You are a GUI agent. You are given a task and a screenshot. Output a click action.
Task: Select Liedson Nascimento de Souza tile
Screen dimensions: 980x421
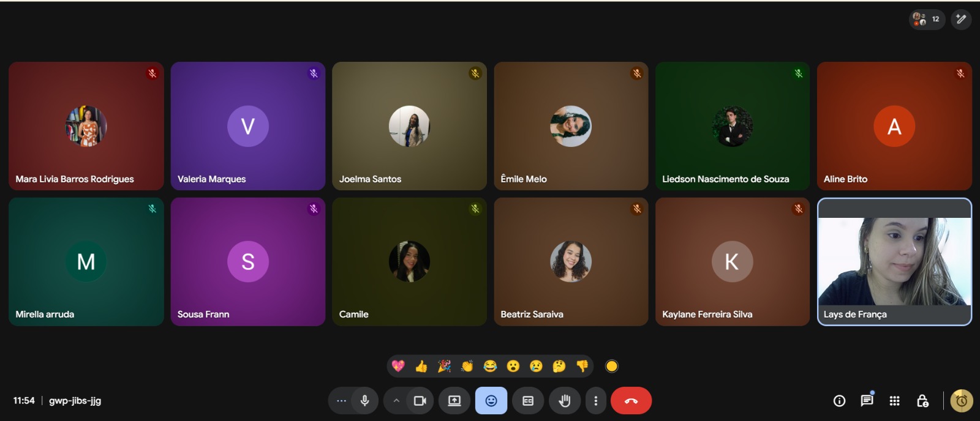coord(733,126)
